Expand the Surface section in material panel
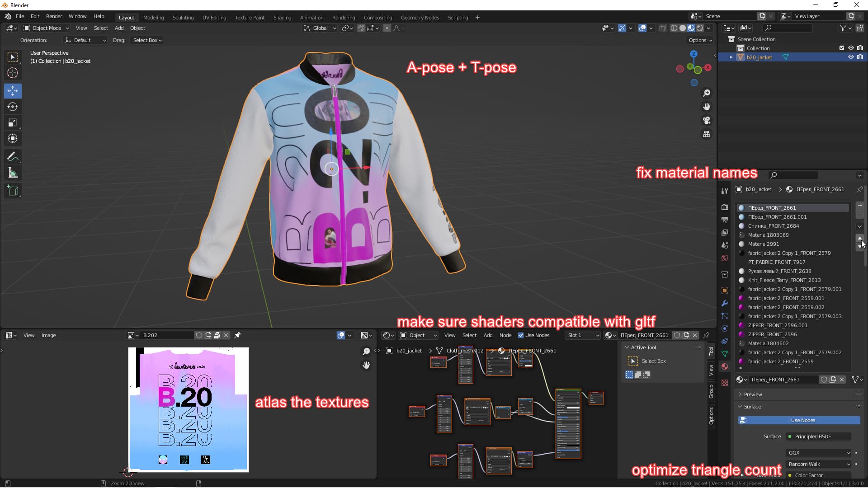Screen dimensions: 868x488 741,406
